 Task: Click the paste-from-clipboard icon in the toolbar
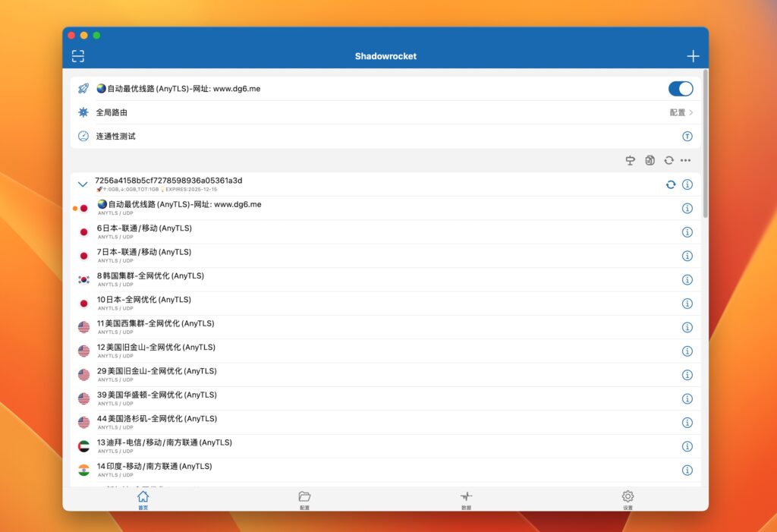point(650,160)
